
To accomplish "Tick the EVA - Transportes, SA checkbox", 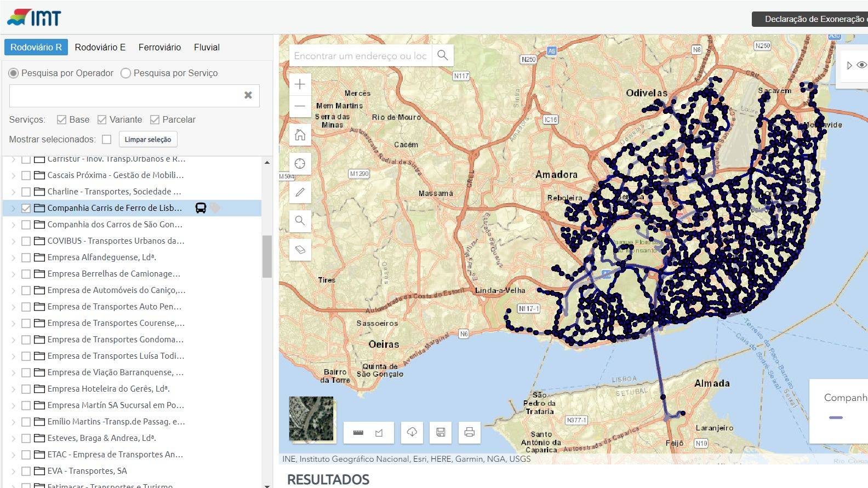I will pyautogui.click(x=26, y=471).
